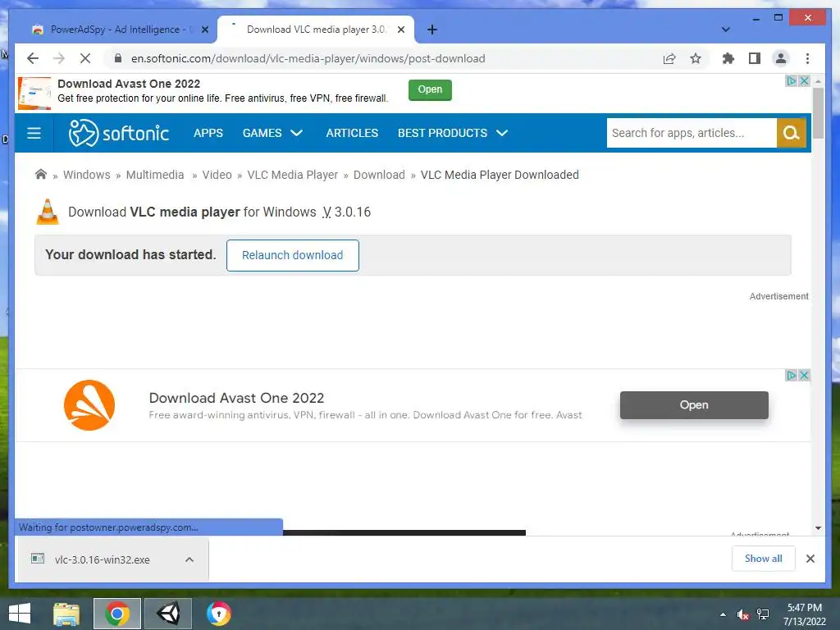Click the Chrome taskbar icon

point(116,614)
